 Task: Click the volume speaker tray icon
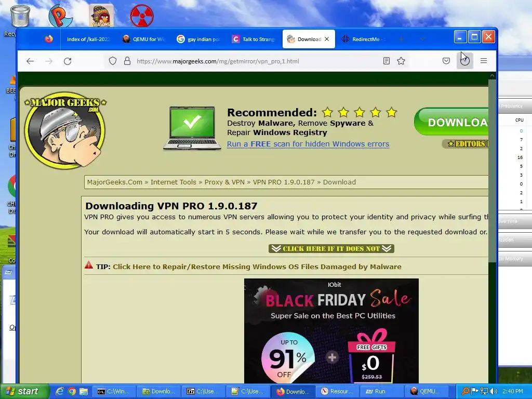pos(494,391)
